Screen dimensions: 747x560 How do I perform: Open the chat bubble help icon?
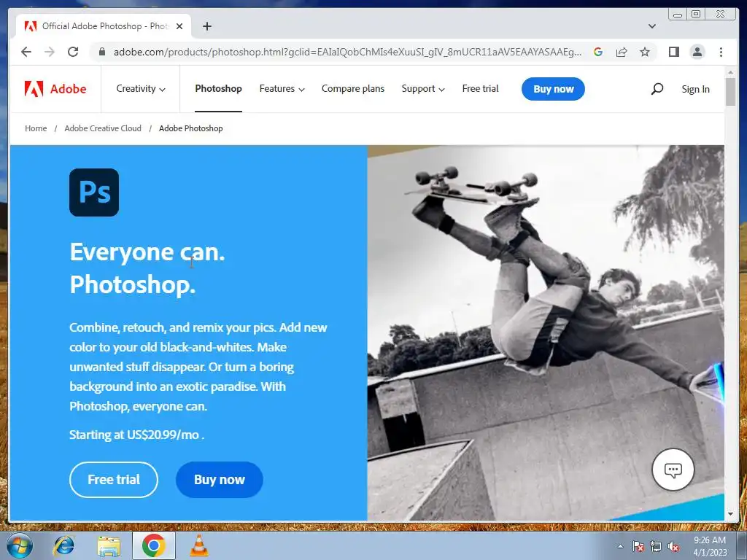[x=673, y=470]
